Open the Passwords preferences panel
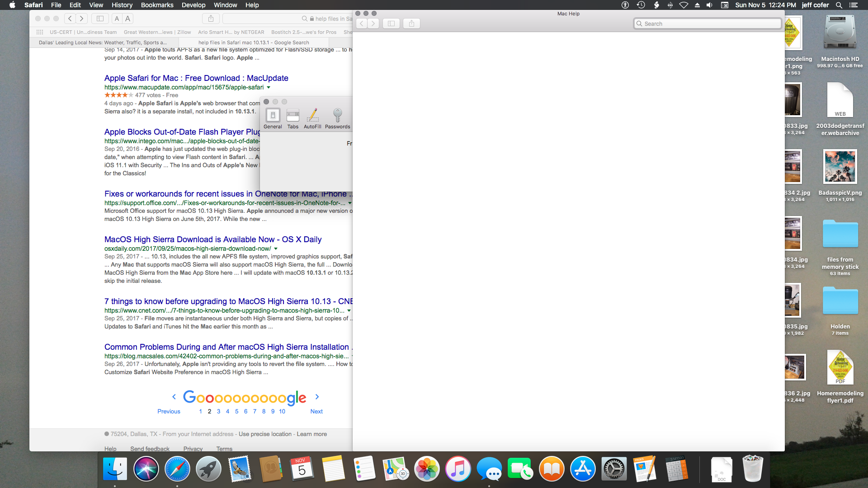 click(x=337, y=117)
